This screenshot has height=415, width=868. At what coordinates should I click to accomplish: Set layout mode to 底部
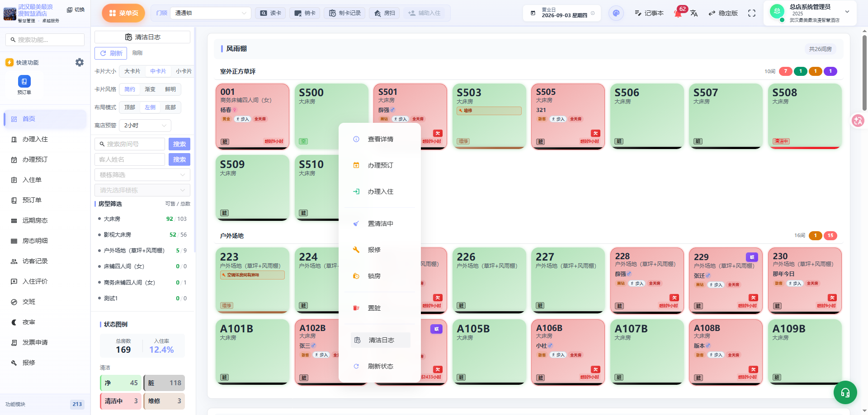pos(170,107)
